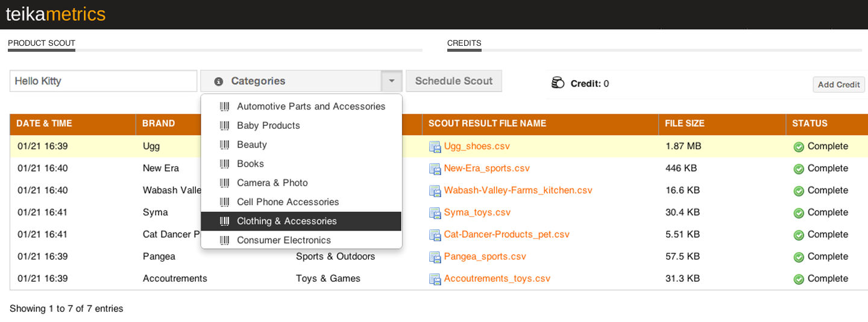Click the Add Credit button
The width and height of the screenshot is (868, 322).
(x=838, y=84)
